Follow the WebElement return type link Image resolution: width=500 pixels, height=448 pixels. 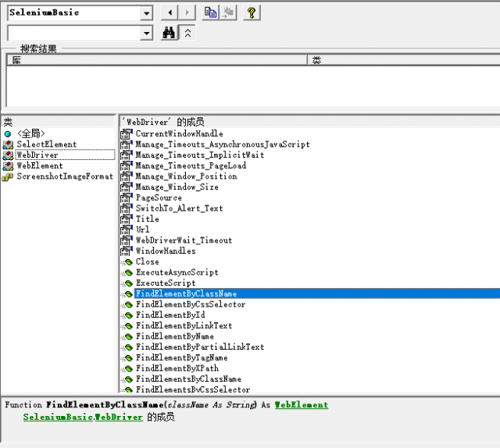tap(301, 405)
